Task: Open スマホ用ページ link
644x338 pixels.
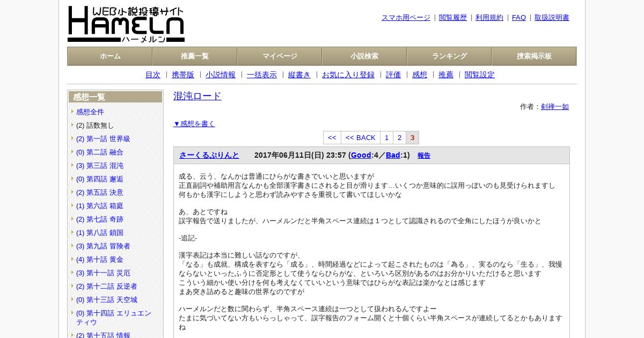Action: (406, 18)
